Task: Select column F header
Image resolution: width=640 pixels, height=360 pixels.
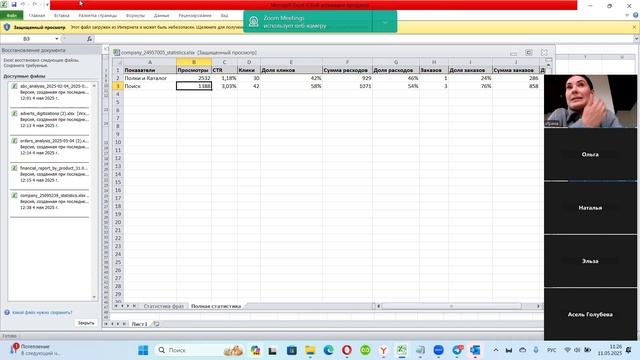Action: click(x=347, y=62)
